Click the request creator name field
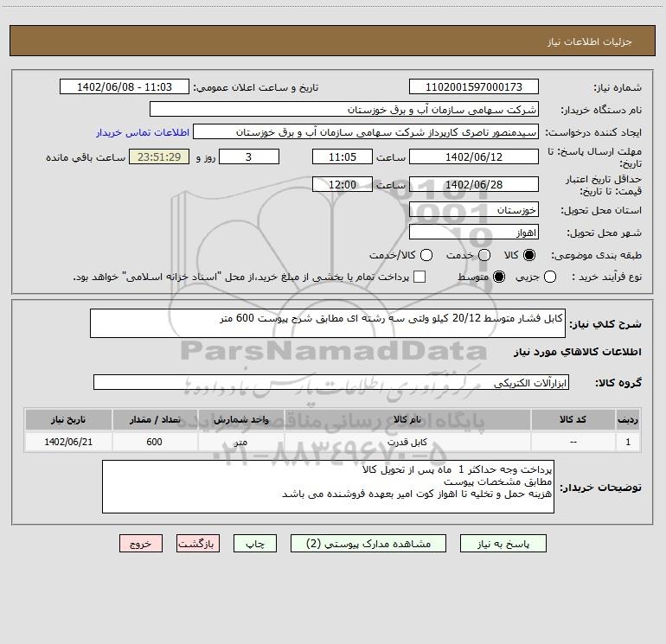The width and height of the screenshot is (666, 644). click(366, 131)
